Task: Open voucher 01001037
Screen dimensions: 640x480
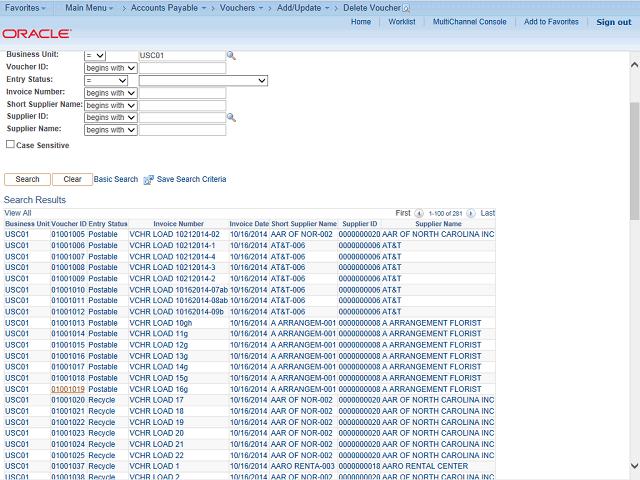Action: coord(68,466)
